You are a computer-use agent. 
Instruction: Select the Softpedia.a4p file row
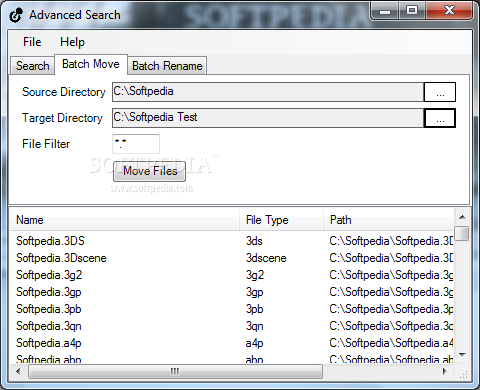[232, 343]
